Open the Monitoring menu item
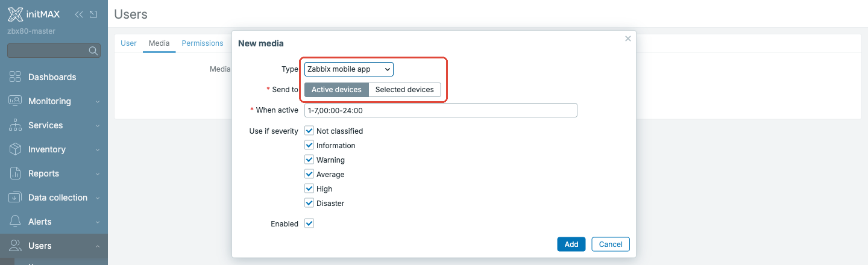This screenshot has width=868, height=265. [x=54, y=101]
